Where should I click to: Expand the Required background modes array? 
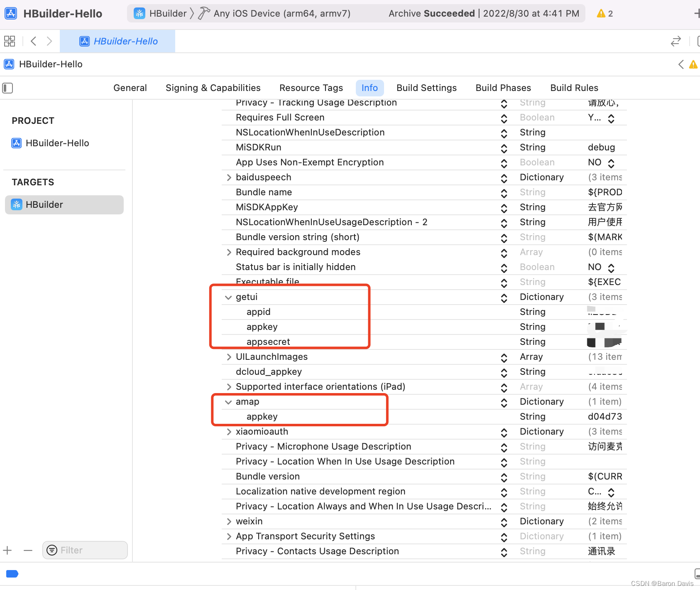(229, 252)
